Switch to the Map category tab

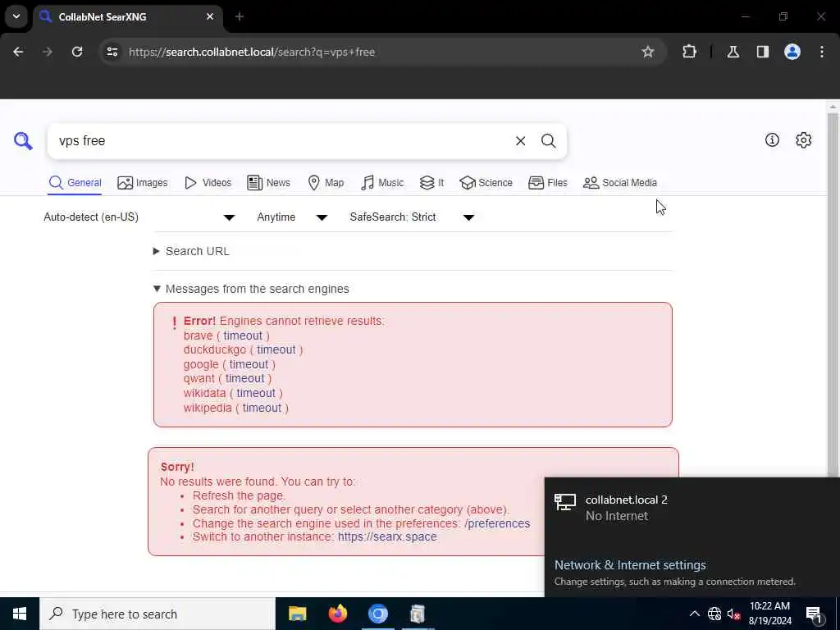point(326,183)
